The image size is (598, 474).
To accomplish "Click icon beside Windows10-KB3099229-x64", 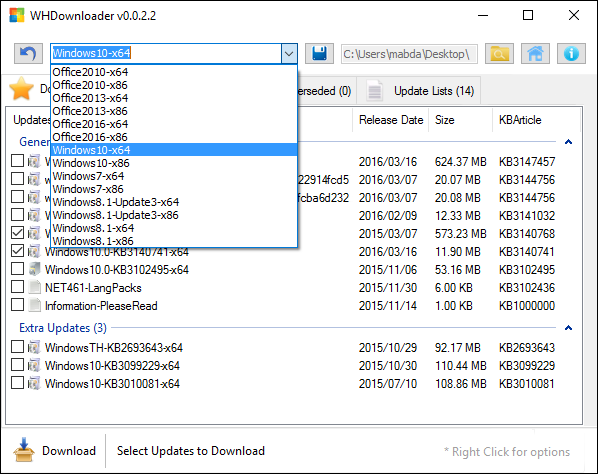I will coord(34,365).
